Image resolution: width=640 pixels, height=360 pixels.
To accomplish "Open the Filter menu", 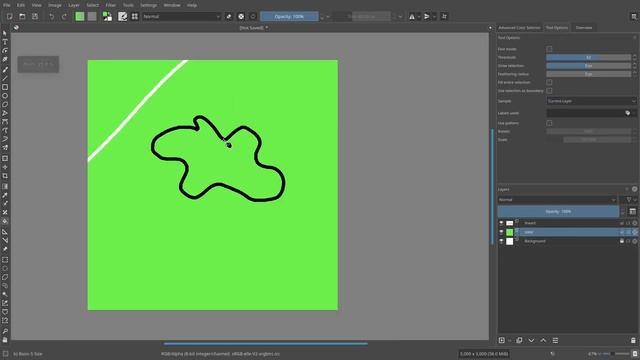I will coord(111,5).
